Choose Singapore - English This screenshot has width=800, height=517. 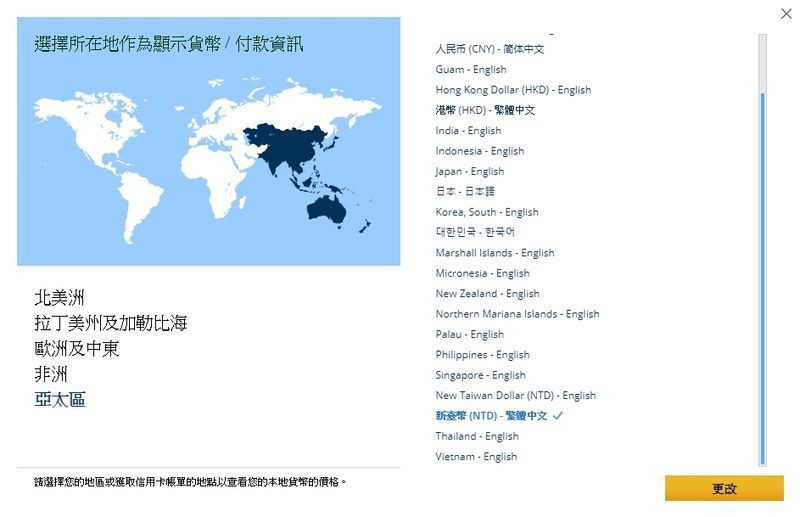480,375
